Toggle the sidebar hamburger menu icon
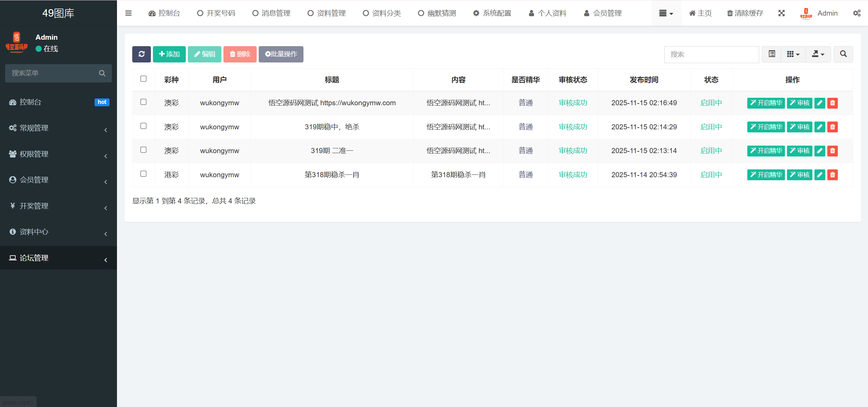Image resolution: width=868 pixels, height=407 pixels. (x=128, y=13)
